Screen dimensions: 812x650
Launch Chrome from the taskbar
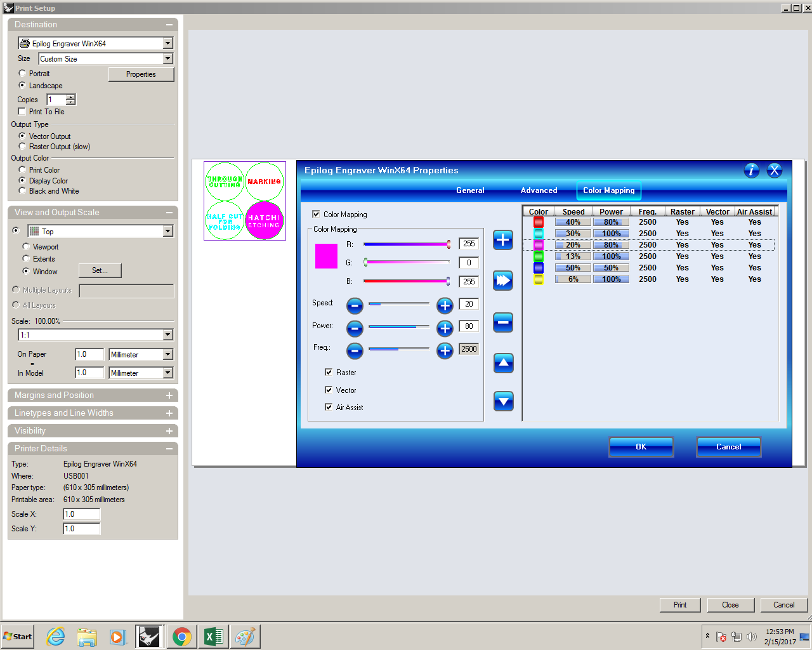(182, 637)
